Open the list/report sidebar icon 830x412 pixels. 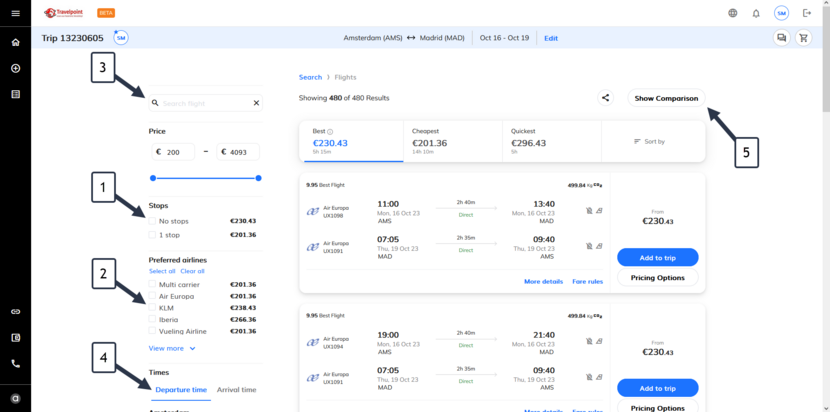(15, 94)
